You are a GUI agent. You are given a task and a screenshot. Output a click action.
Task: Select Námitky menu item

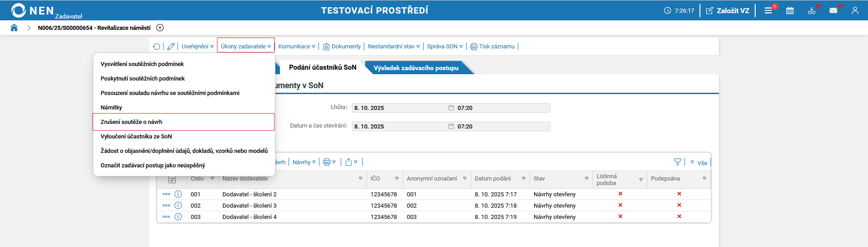(184, 108)
